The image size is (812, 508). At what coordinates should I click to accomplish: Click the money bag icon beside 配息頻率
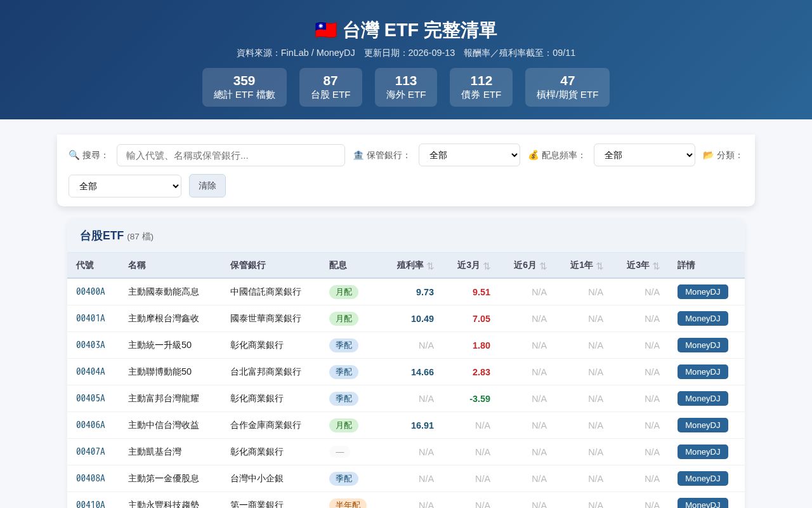coord(534,155)
